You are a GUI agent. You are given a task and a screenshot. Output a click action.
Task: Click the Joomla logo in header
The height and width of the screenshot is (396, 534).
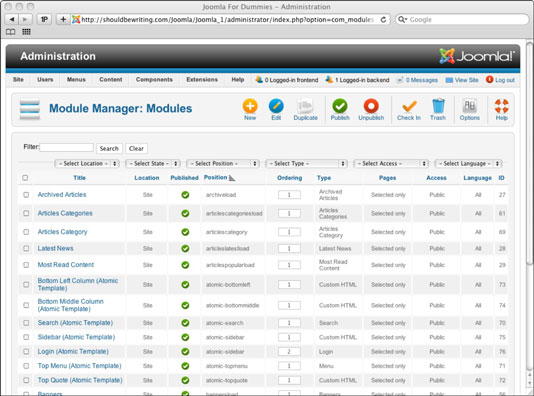click(477, 56)
